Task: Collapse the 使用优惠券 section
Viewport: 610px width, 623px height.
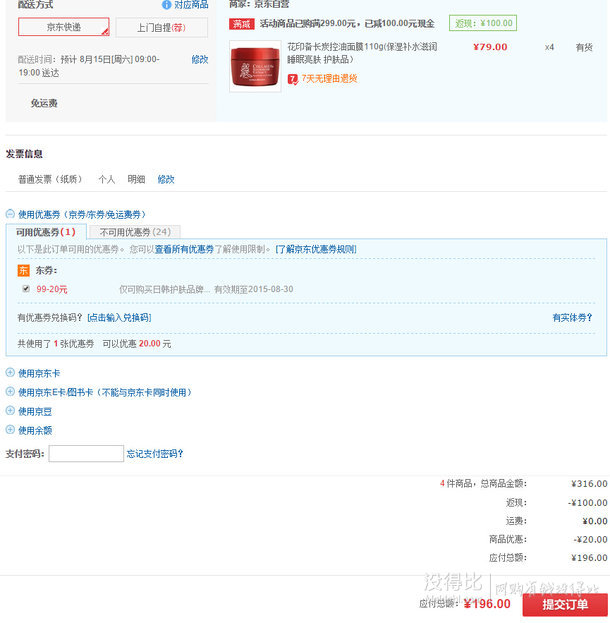Action: pos(10,214)
